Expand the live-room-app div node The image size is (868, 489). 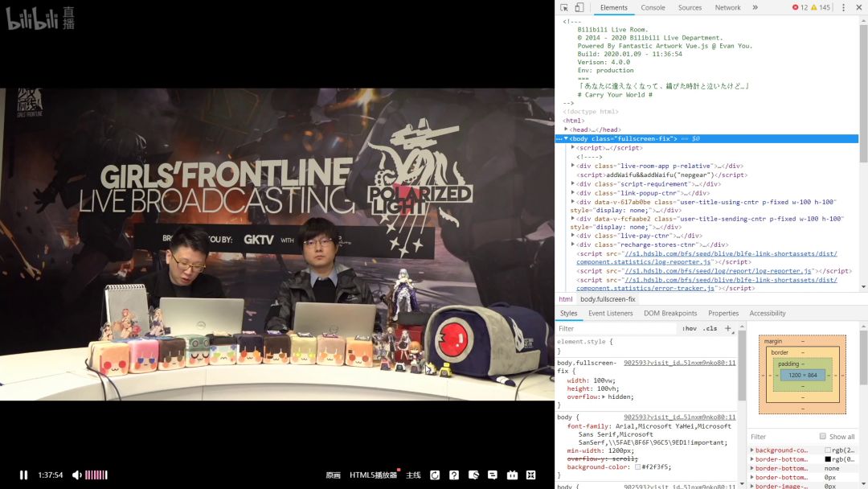pyautogui.click(x=573, y=166)
